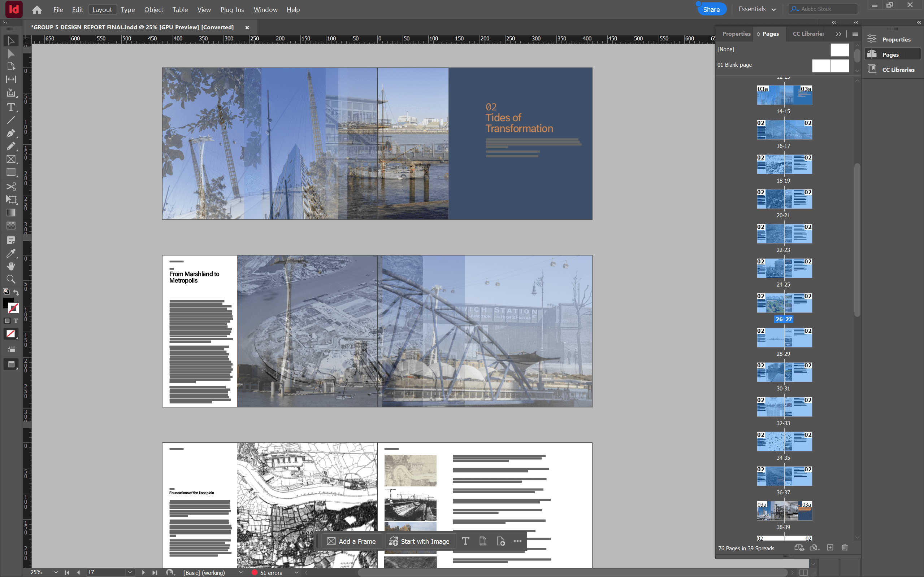924x577 pixels.
Task: Open the zoom level dropdown
Action: [56, 572]
